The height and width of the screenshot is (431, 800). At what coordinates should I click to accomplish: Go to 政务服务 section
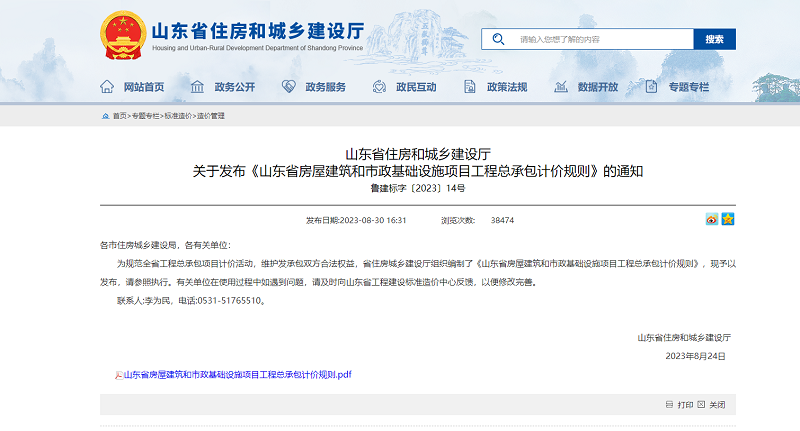point(315,87)
